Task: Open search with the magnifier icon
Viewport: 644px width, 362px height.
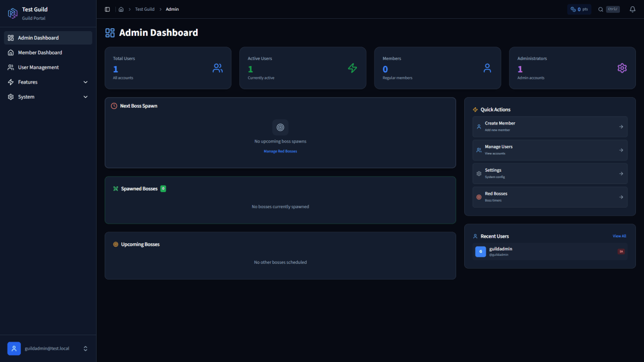Action: point(601,9)
